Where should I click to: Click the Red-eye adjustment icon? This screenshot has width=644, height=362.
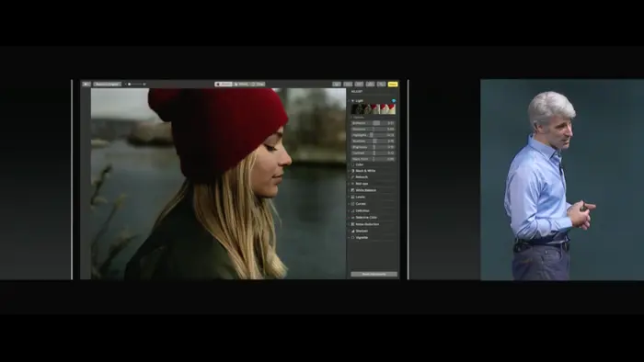coord(352,184)
